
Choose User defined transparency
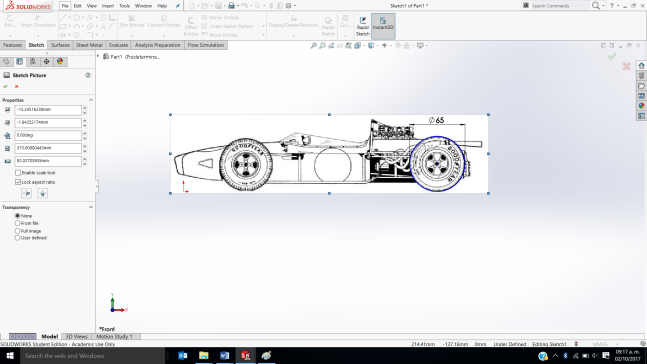click(x=17, y=238)
